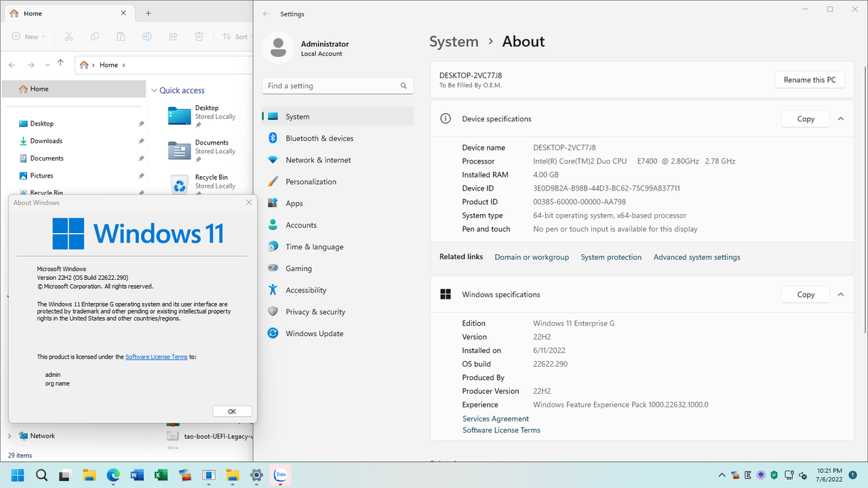Screen dimensions: 868x488
Task: Click Share icon in File Explorer toolbar
Action: pyautogui.click(x=173, y=37)
